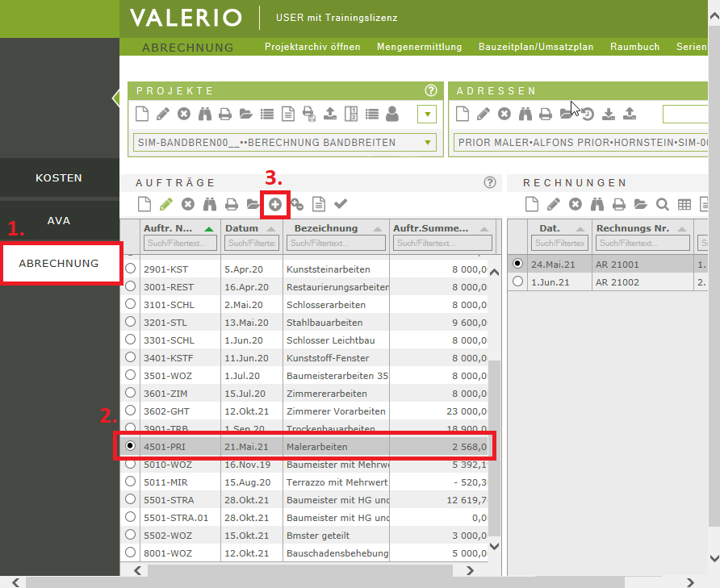The height and width of the screenshot is (588, 720).
Task: Click the green edit pencil in Aufträge
Action: pos(166,205)
